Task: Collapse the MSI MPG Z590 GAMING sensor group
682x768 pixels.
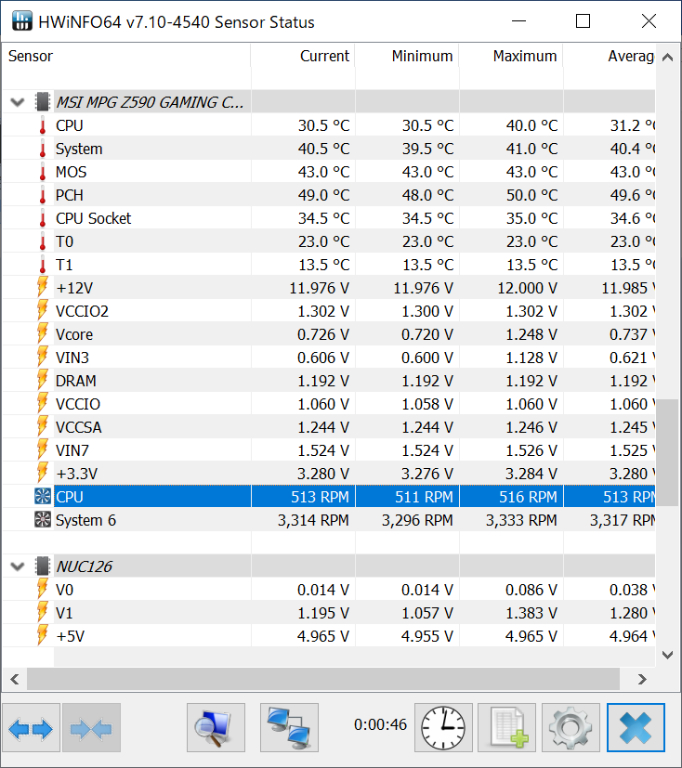Action: pyautogui.click(x=18, y=102)
